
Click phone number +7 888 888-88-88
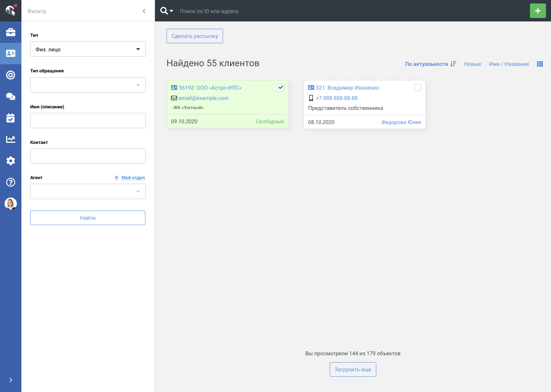pyautogui.click(x=337, y=98)
